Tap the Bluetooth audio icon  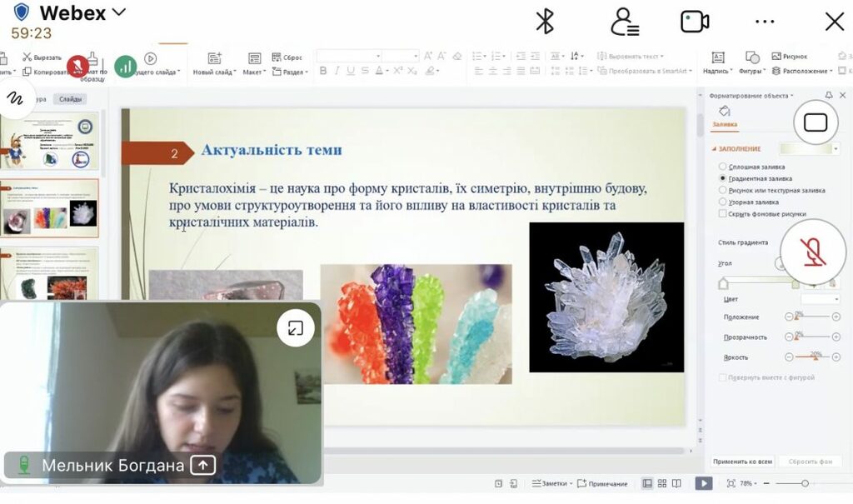click(545, 22)
